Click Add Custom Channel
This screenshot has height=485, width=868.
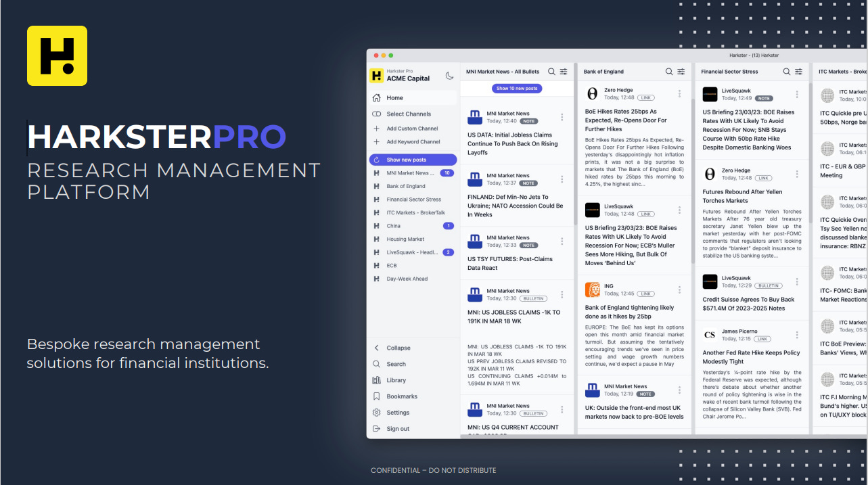coord(413,129)
